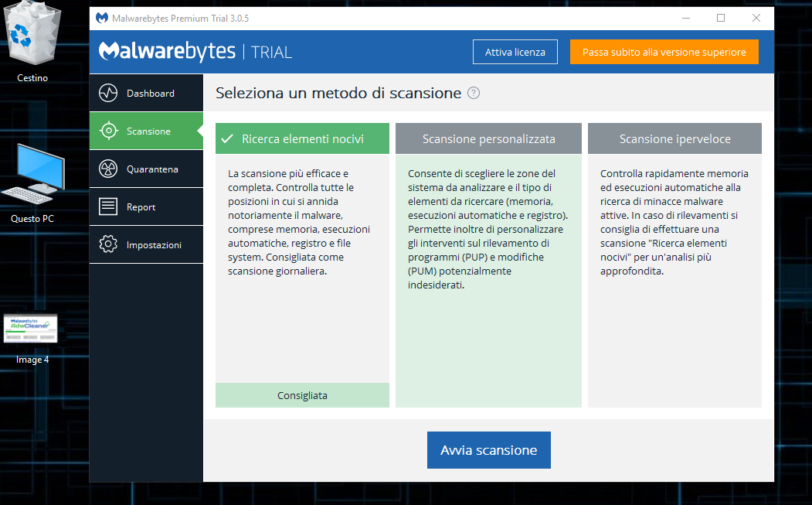Click the help question mark icon

[474, 93]
